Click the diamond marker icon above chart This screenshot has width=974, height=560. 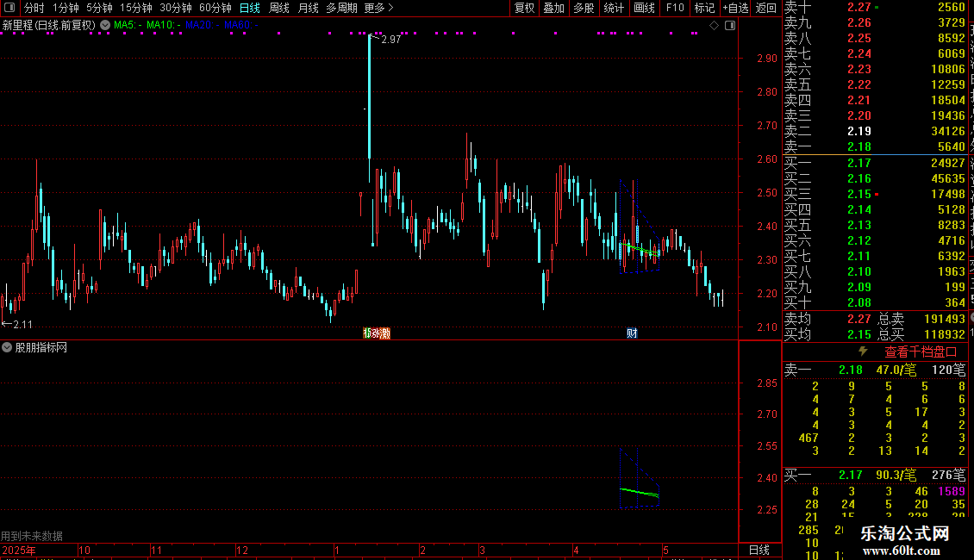click(x=714, y=26)
